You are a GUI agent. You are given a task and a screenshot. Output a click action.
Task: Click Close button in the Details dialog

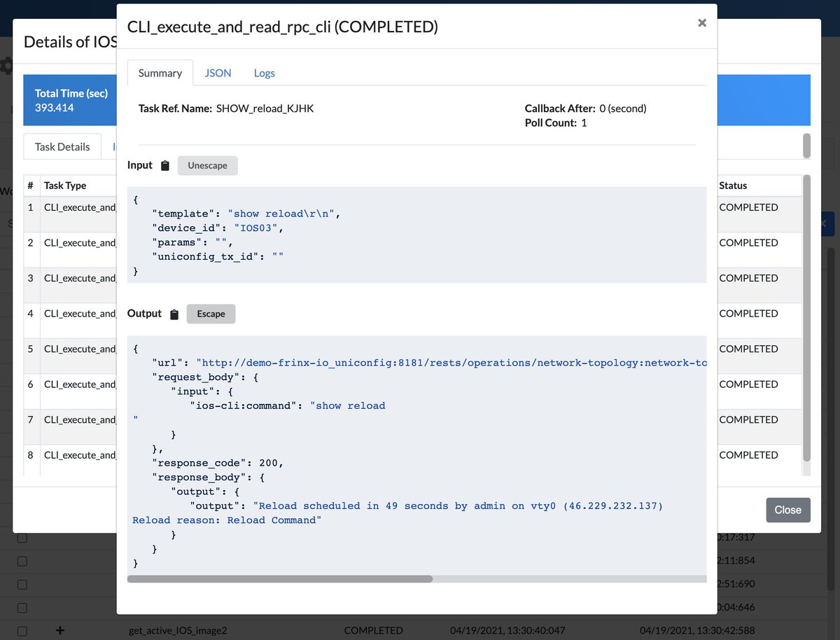click(x=787, y=510)
